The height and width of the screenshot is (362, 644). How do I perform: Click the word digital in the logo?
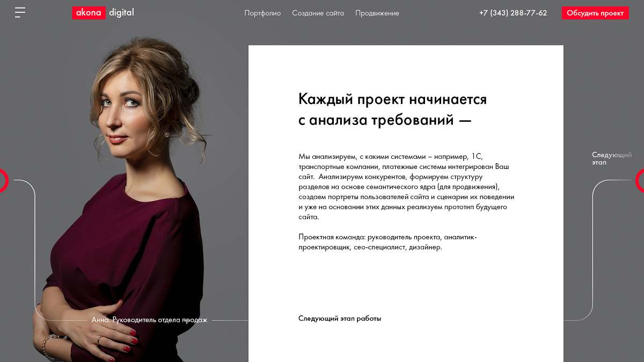tap(121, 12)
